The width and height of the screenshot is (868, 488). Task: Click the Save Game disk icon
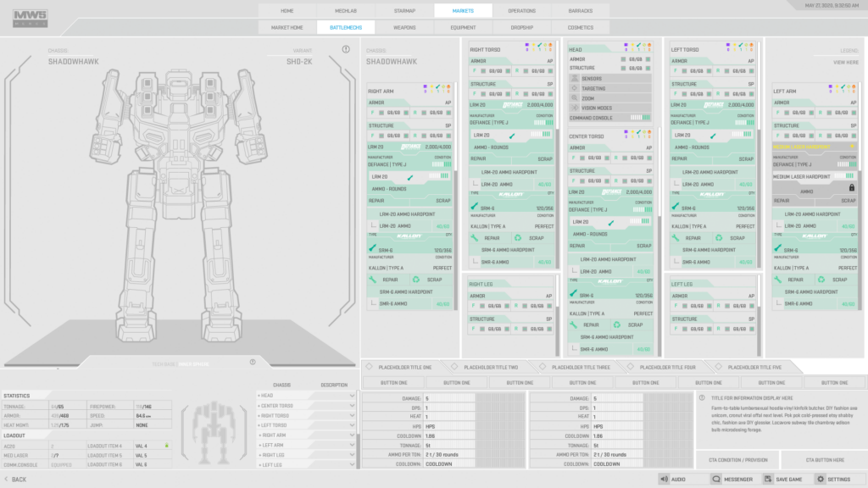[768, 480]
